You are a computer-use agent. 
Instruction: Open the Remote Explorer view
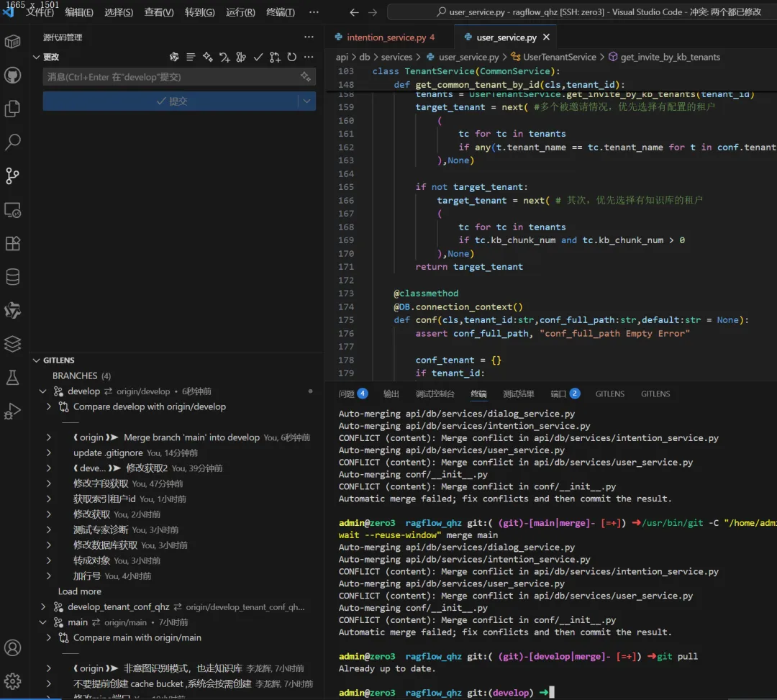[x=12, y=210]
